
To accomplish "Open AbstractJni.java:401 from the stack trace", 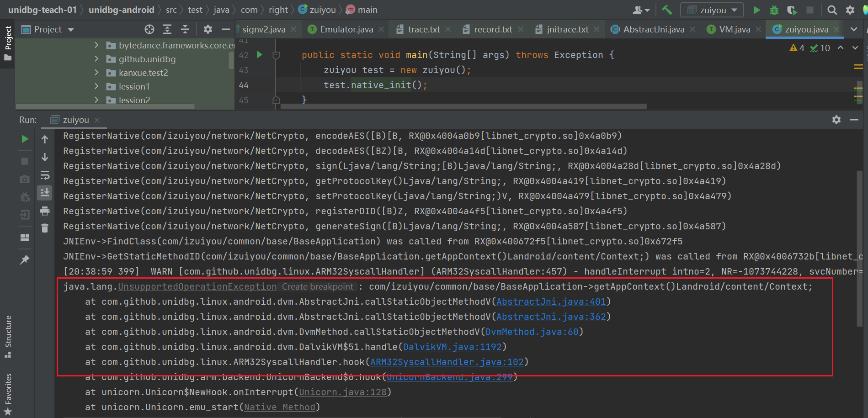I will click(551, 302).
